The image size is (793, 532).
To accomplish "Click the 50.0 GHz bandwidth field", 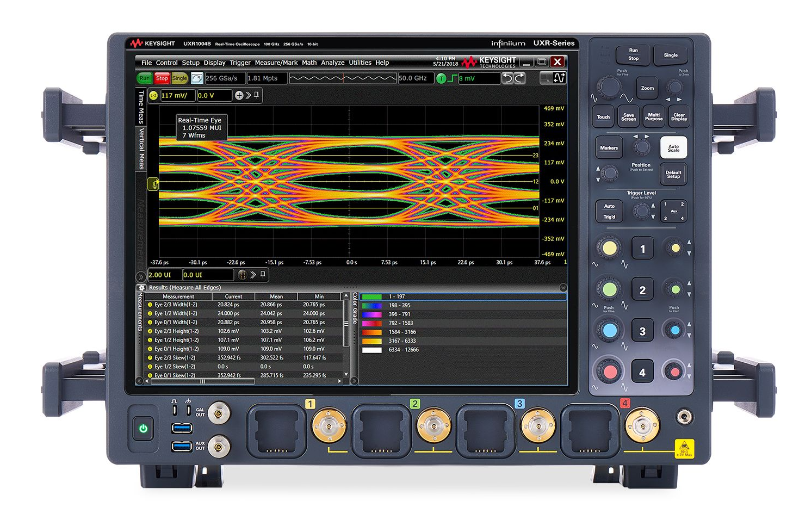I will tap(416, 78).
